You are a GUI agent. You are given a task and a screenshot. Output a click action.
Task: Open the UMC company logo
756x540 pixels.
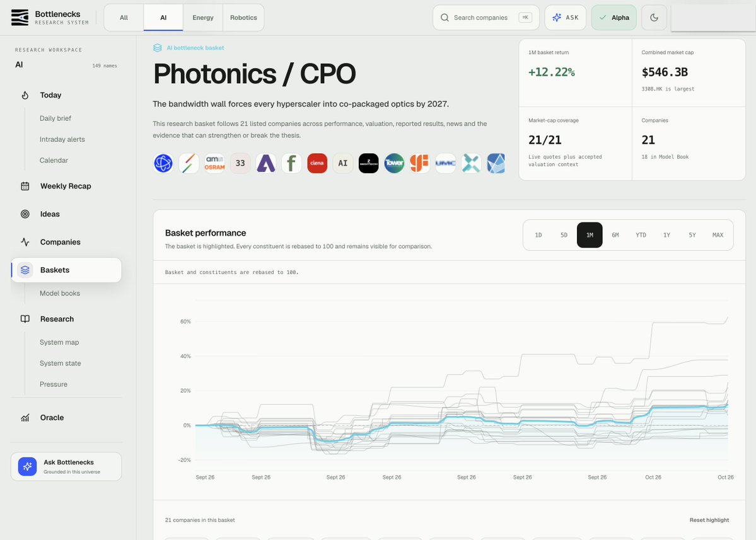[x=445, y=163]
